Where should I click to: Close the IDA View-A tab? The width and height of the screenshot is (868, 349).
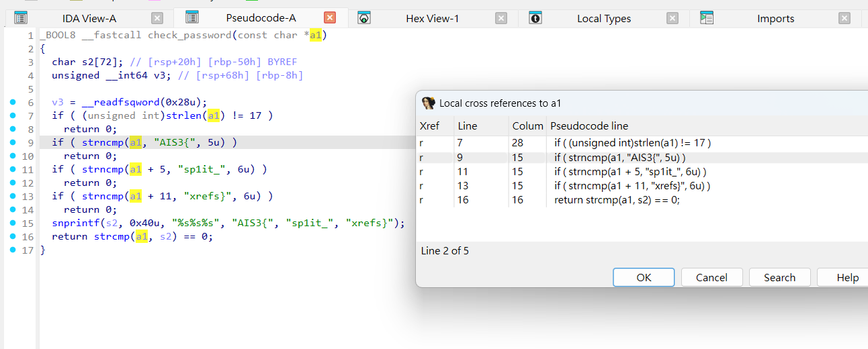click(x=157, y=18)
